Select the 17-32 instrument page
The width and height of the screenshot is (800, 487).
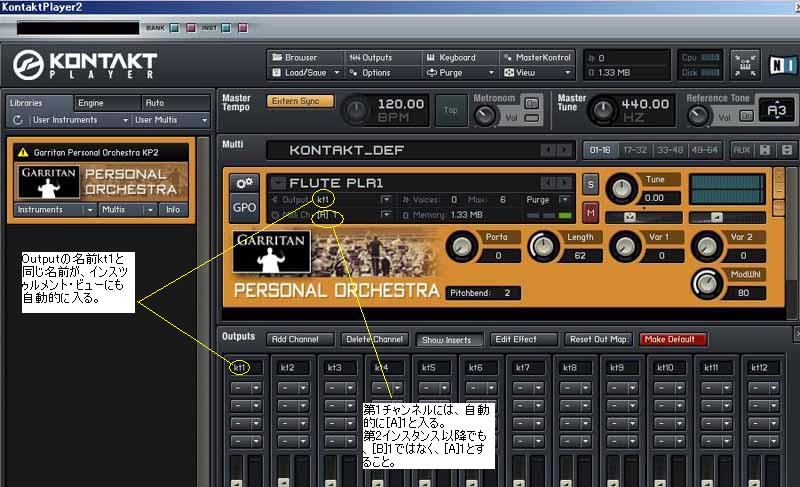point(635,150)
